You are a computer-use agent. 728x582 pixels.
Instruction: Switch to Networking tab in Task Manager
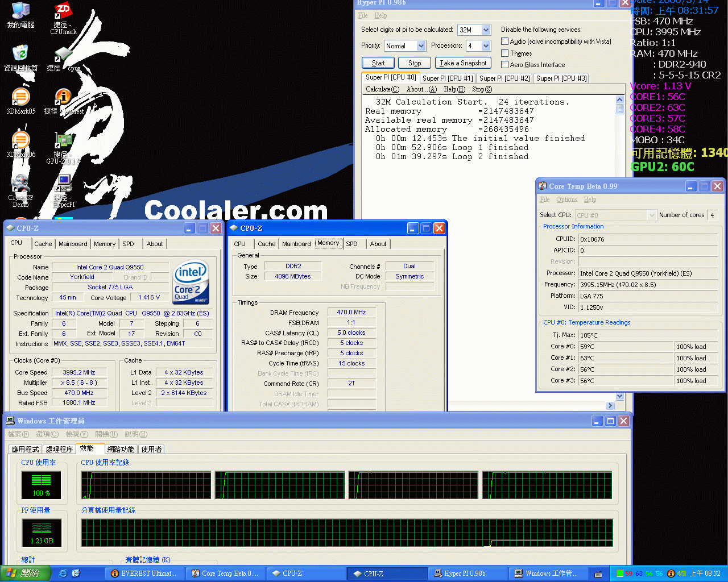[x=121, y=449]
